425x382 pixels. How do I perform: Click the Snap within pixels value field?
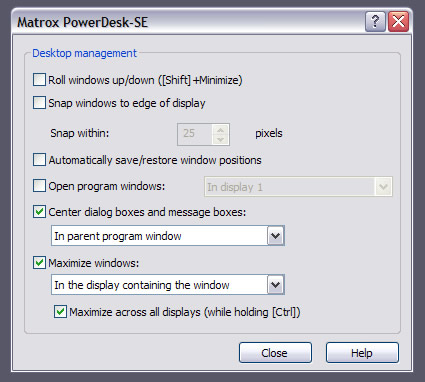(195, 133)
